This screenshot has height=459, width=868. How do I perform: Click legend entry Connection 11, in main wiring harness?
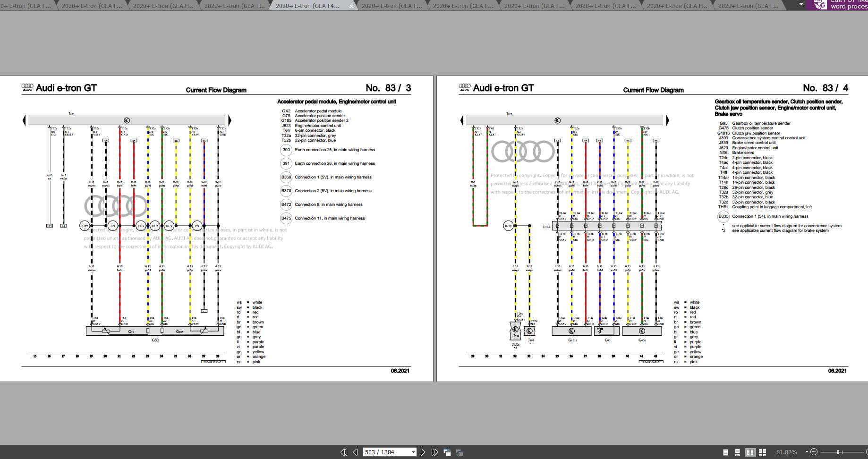click(x=330, y=218)
